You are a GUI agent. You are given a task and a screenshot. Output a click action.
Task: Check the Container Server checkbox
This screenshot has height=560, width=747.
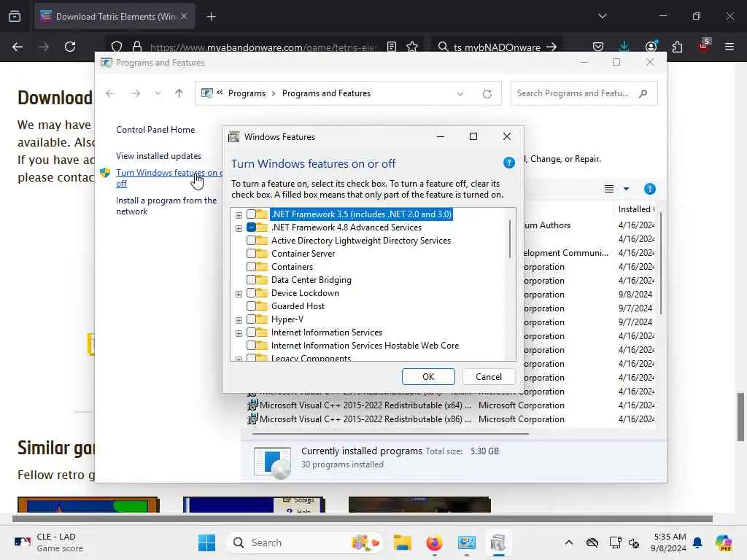(x=251, y=254)
